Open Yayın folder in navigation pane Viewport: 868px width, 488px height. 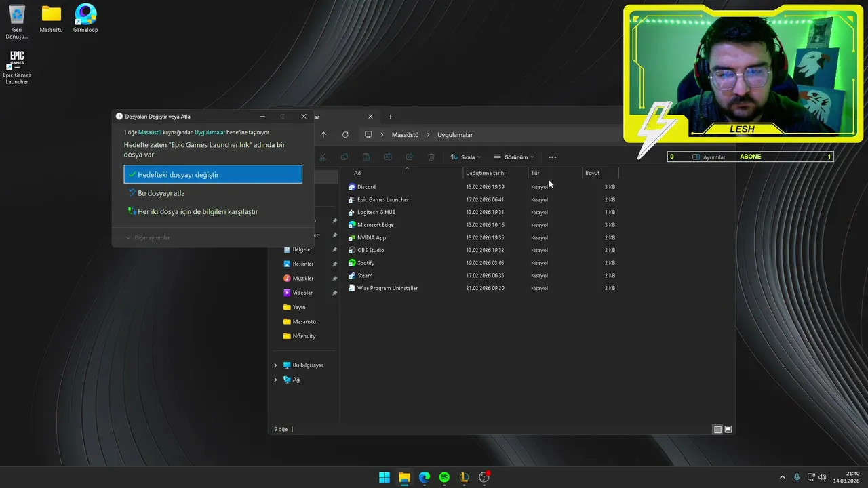(299, 307)
